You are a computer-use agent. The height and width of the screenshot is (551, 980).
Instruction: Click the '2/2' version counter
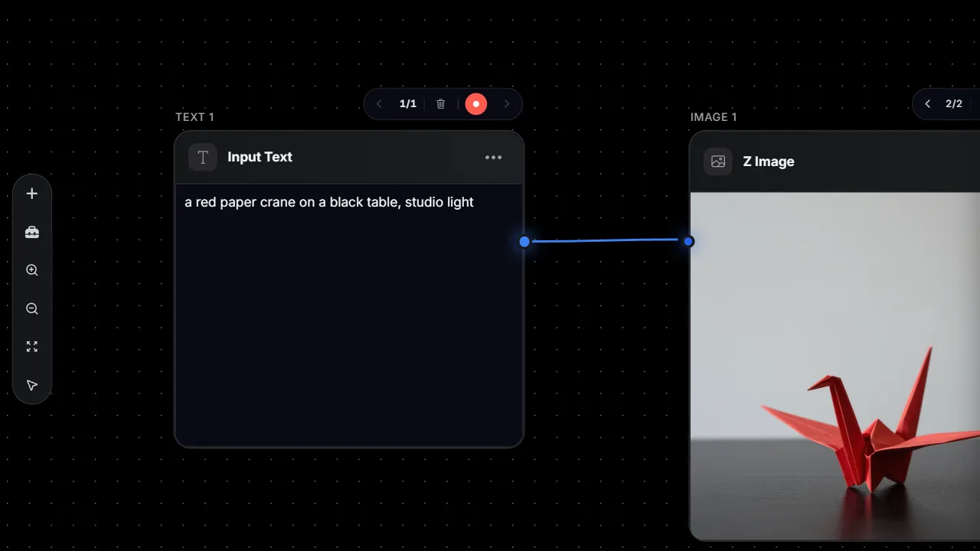pos(954,104)
